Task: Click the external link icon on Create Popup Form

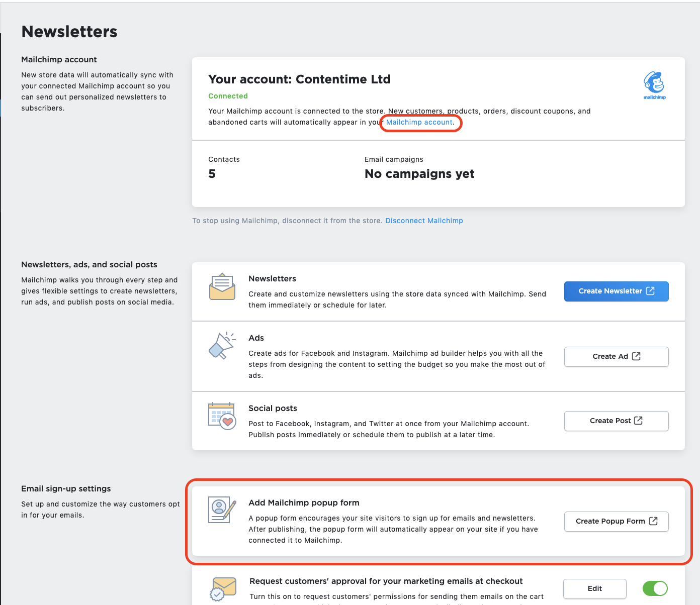Action: [x=653, y=521]
